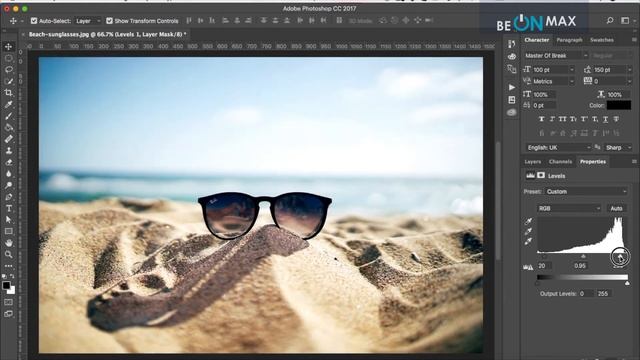Open the Preset Custom dropdown
Image resolution: width=640 pixels, height=360 pixels.
[x=586, y=191]
